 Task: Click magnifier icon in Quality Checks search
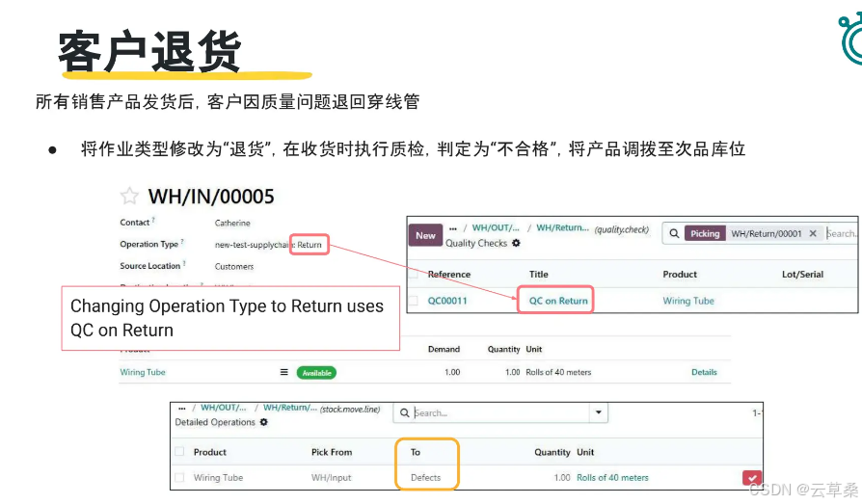click(674, 233)
